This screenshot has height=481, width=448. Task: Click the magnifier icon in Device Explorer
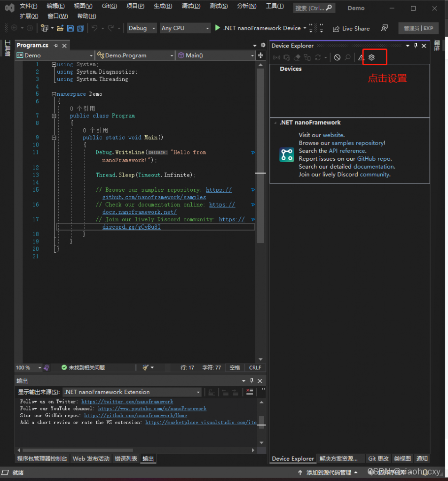coord(347,57)
